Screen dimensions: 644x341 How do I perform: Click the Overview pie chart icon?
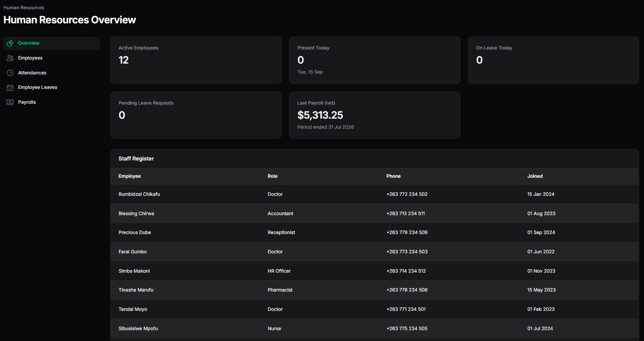(10, 43)
